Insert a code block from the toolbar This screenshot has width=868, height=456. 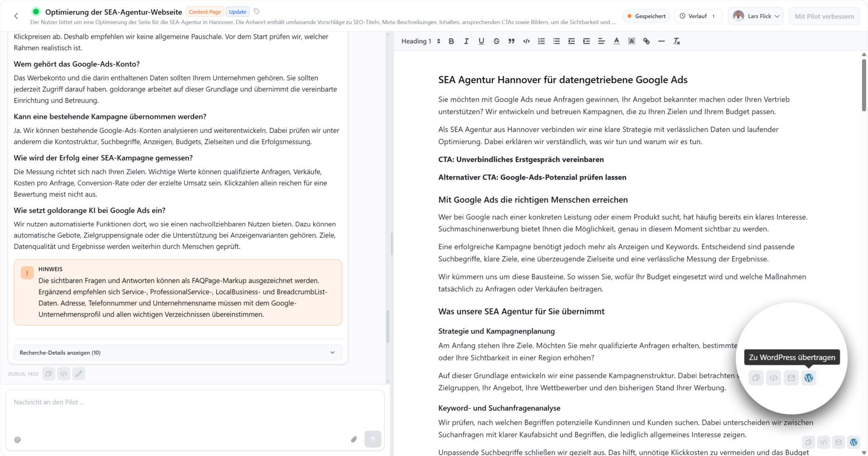[x=526, y=41]
